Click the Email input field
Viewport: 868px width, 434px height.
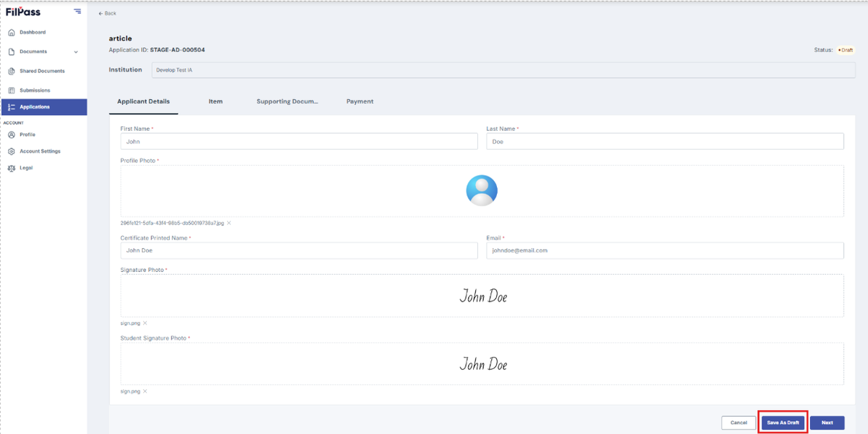665,250
